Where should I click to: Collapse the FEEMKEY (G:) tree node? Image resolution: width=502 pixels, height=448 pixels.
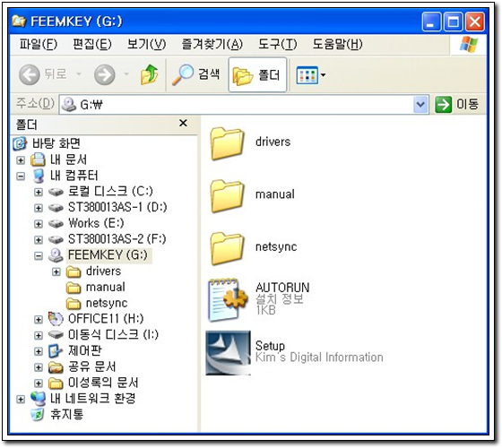39,255
